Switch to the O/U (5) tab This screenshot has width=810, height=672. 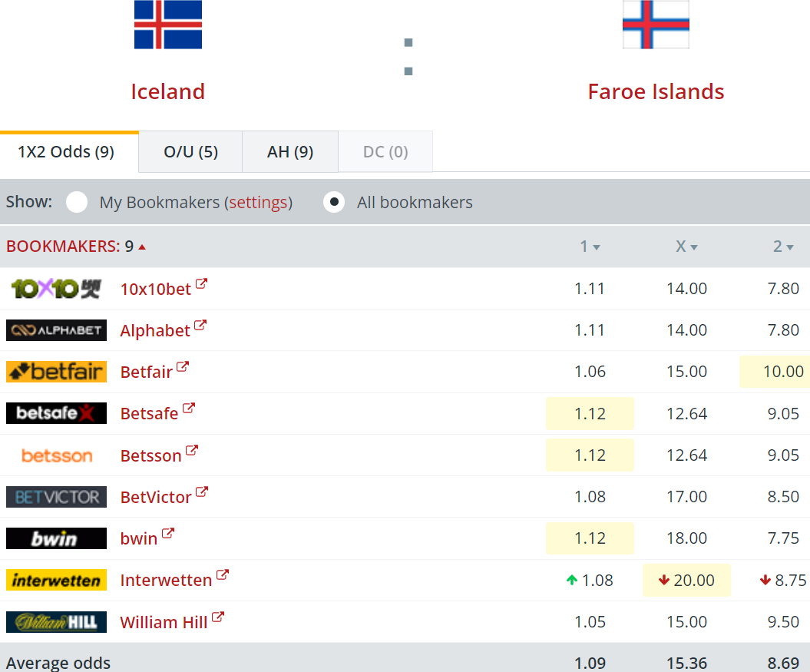coord(190,152)
